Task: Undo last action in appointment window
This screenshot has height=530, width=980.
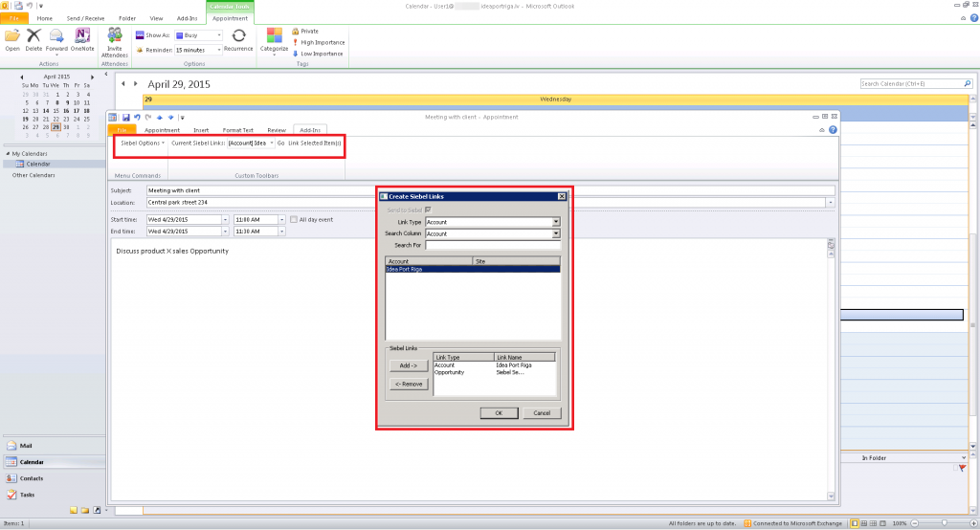Action: [x=136, y=118]
